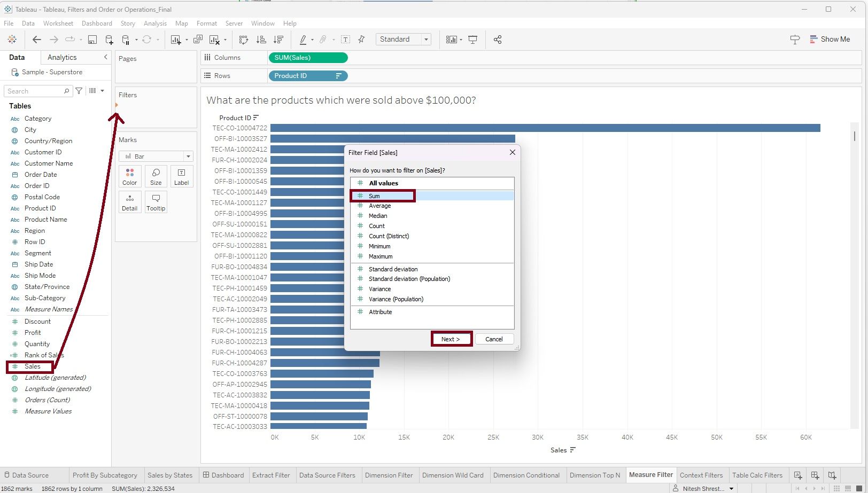
Task: Click the Share workbook icon
Action: (x=498, y=40)
